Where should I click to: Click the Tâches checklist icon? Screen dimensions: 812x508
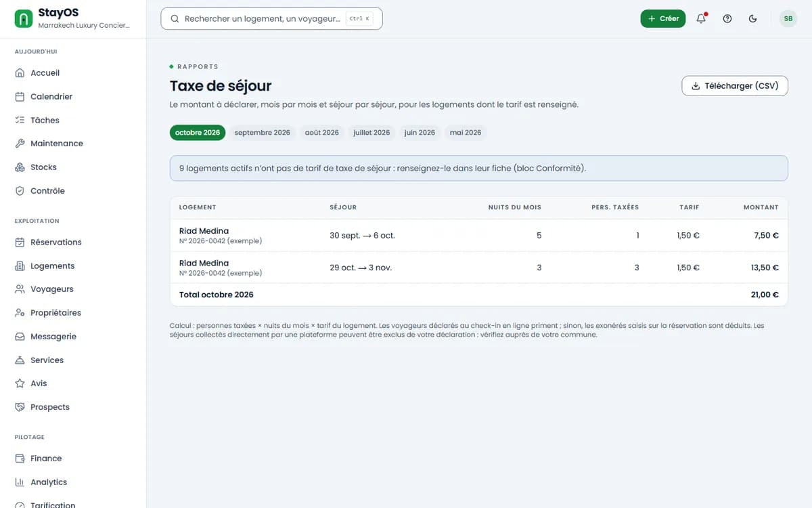20,120
